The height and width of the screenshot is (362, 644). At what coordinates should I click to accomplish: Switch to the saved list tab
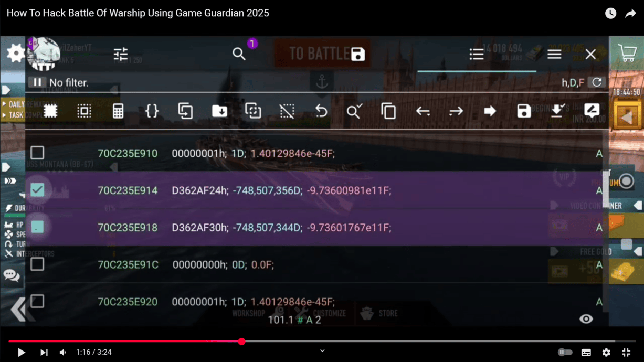click(x=477, y=54)
